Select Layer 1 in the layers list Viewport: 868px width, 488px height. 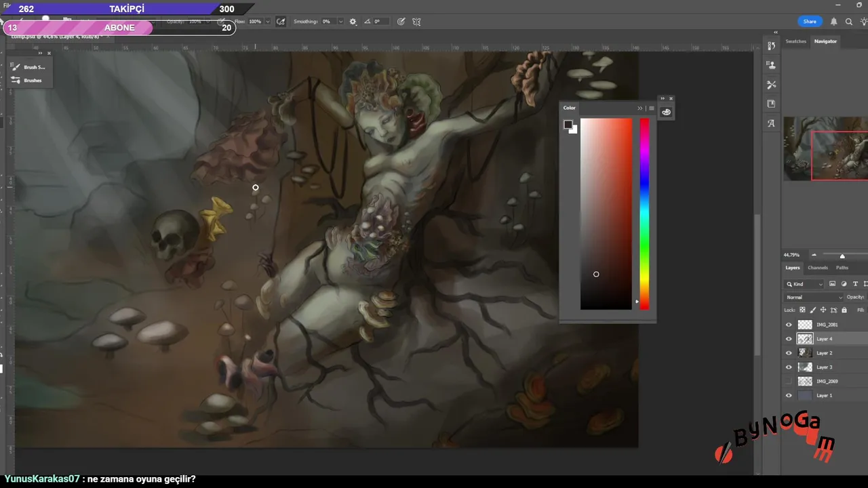tap(825, 396)
